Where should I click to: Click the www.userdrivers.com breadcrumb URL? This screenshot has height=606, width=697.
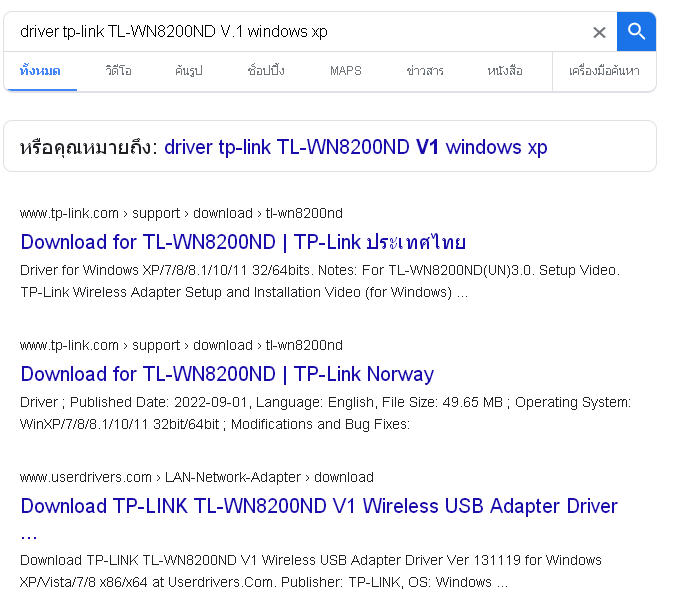(x=196, y=478)
